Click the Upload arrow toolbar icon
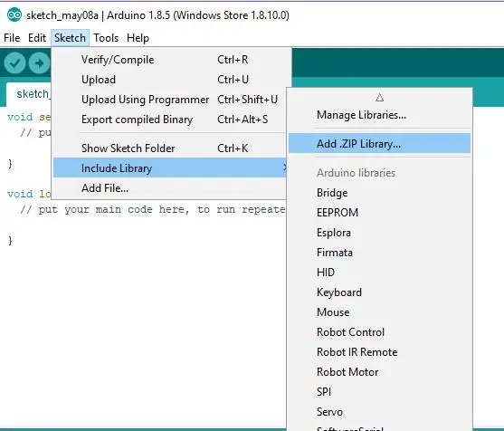The image size is (504, 431). pyautogui.click(x=39, y=63)
